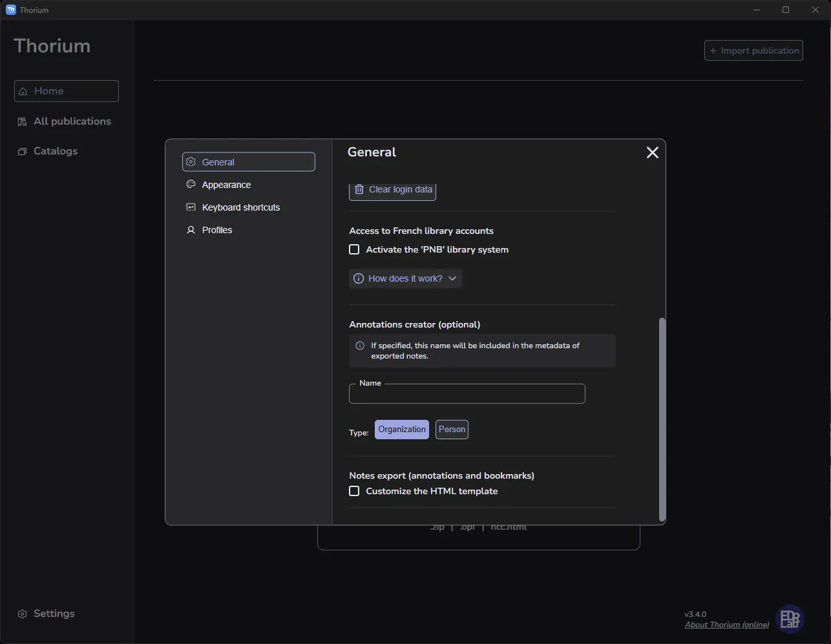Click the palette icon beside Appearance
Viewport: 831px width, 644px height.
pyautogui.click(x=191, y=185)
